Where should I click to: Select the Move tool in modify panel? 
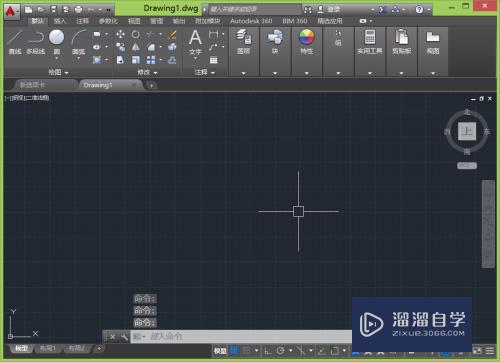pos(120,34)
